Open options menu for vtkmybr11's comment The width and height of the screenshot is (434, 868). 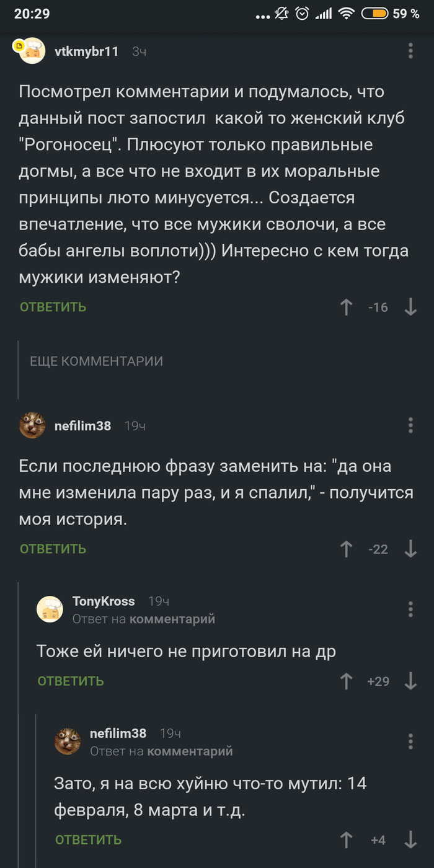[x=410, y=51]
